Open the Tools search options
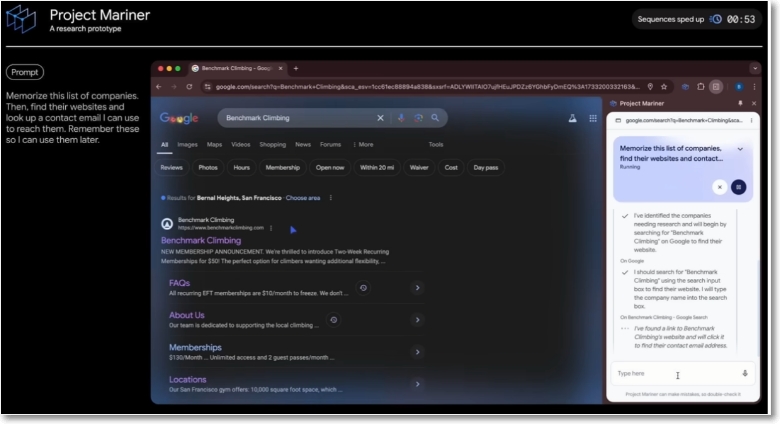 click(436, 144)
